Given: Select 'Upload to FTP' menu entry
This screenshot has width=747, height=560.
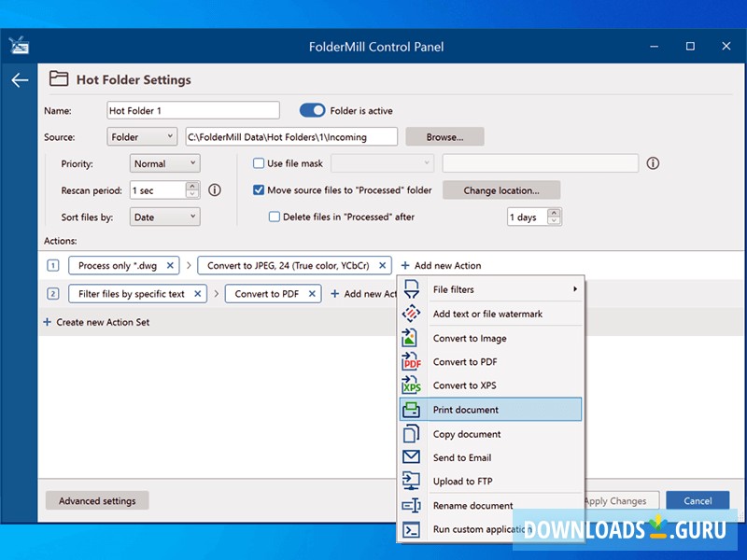Looking at the screenshot, I should click(x=491, y=481).
